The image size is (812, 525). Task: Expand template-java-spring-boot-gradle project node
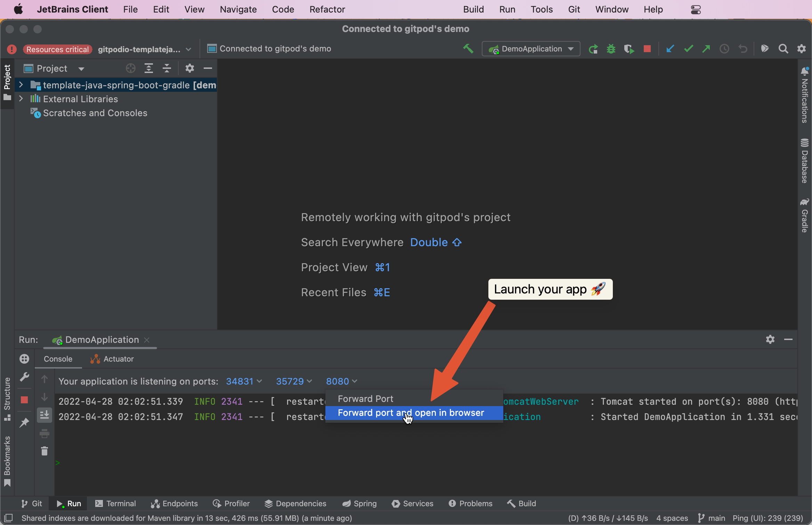pos(21,85)
